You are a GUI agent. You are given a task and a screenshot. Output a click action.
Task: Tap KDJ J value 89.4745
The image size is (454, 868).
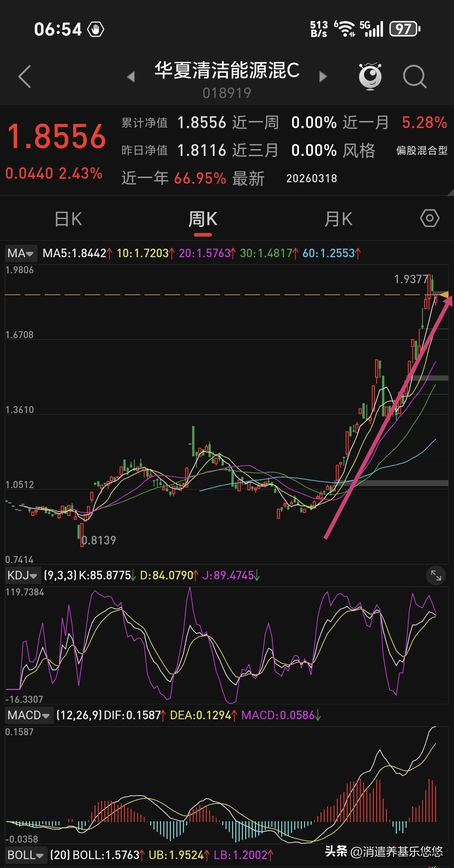(x=231, y=575)
